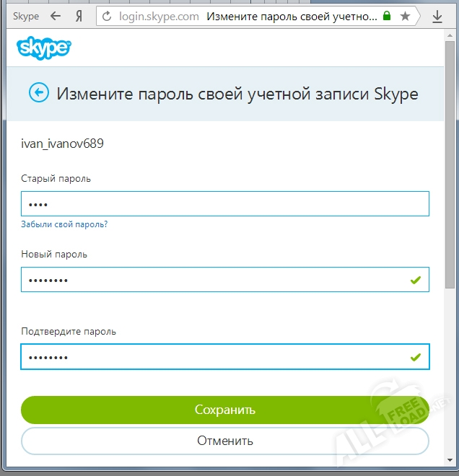Click the Подтвердите пароль label
Viewport: 459px width, 476px height.
pyautogui.click(x=69, y=331)
